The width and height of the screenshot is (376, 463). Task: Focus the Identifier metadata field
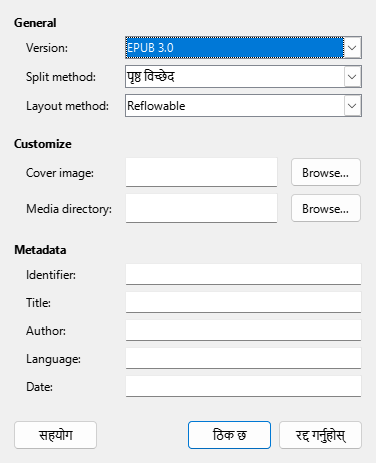click(243, 274)
